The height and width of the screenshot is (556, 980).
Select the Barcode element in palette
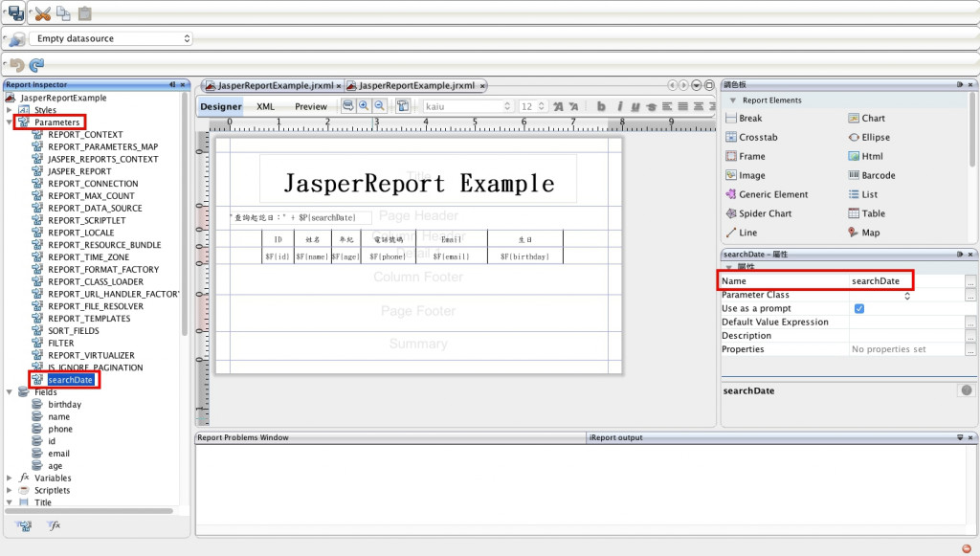pos(871,175)
